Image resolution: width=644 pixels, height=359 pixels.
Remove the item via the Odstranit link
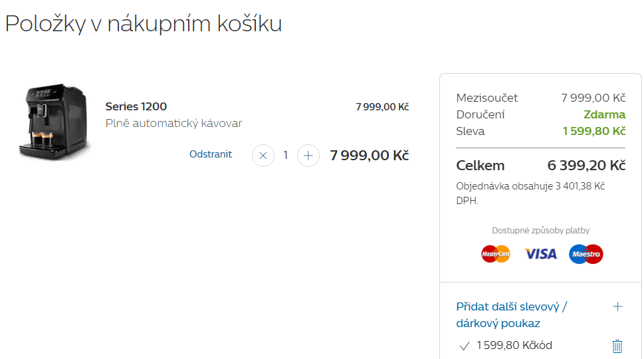pyautogui.click(x=210, y=154)
